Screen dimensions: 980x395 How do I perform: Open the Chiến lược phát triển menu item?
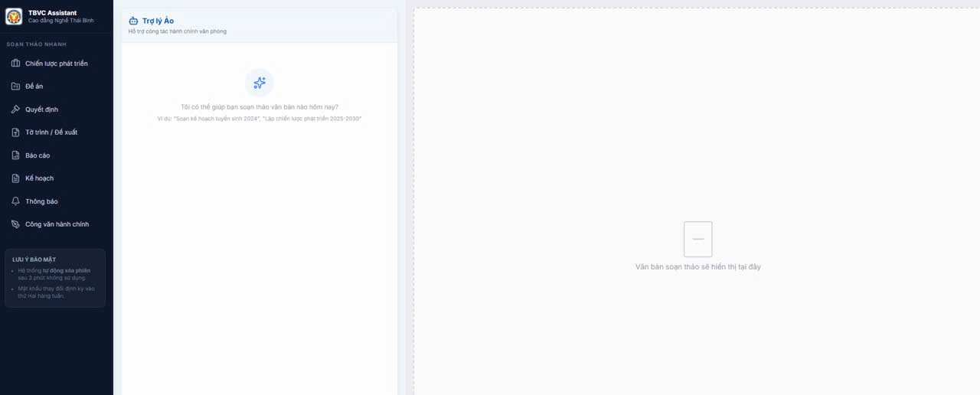tap(57, 64)
